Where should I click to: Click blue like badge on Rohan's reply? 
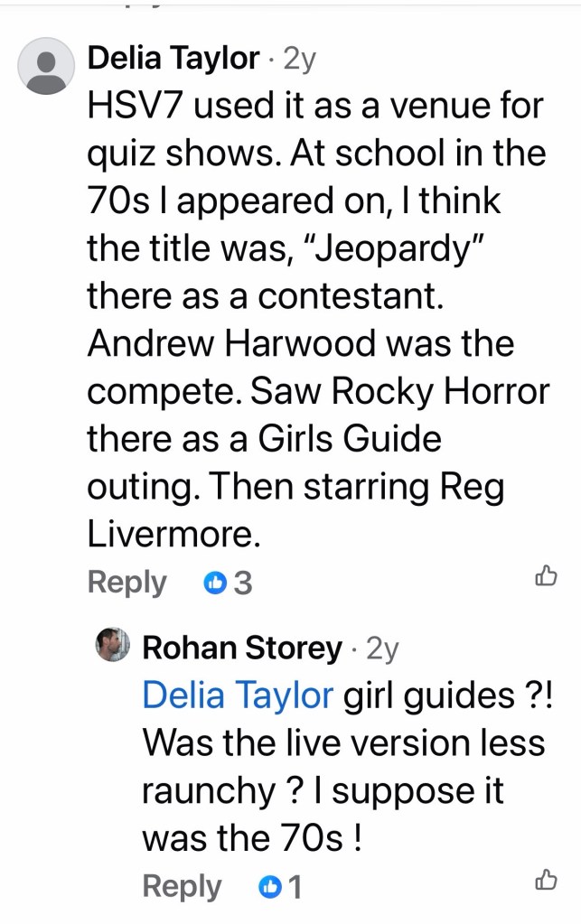(269, 888)
